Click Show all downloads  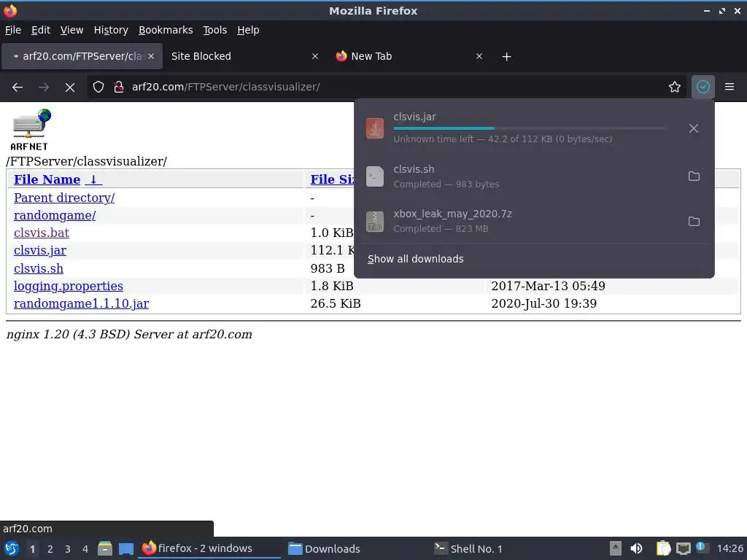click(415, 259)
